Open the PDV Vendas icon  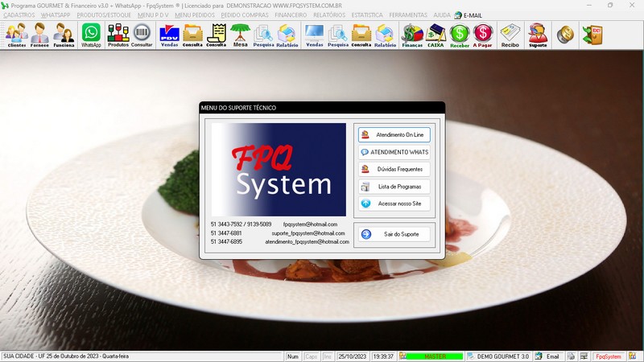(x=169, y=35)
